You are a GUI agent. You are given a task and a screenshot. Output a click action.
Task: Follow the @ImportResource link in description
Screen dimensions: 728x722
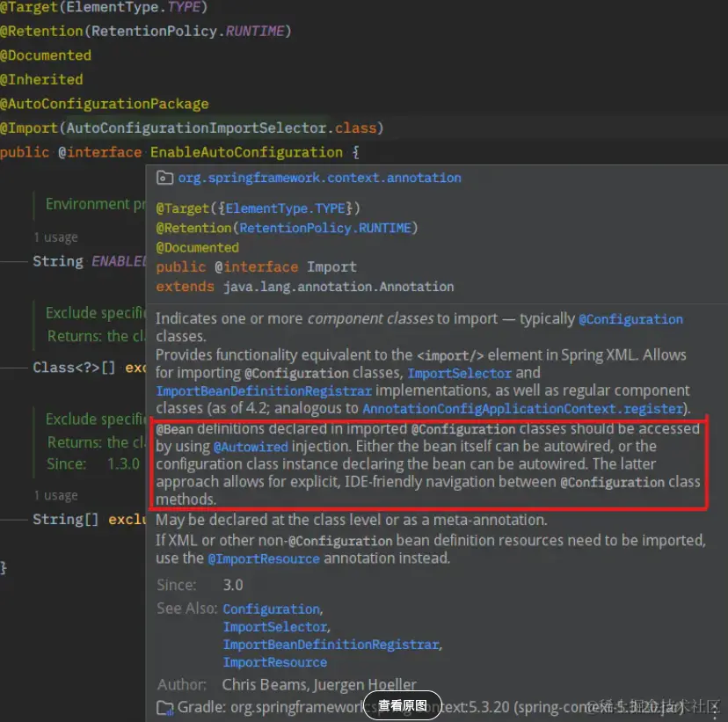[x=264, y=558]
